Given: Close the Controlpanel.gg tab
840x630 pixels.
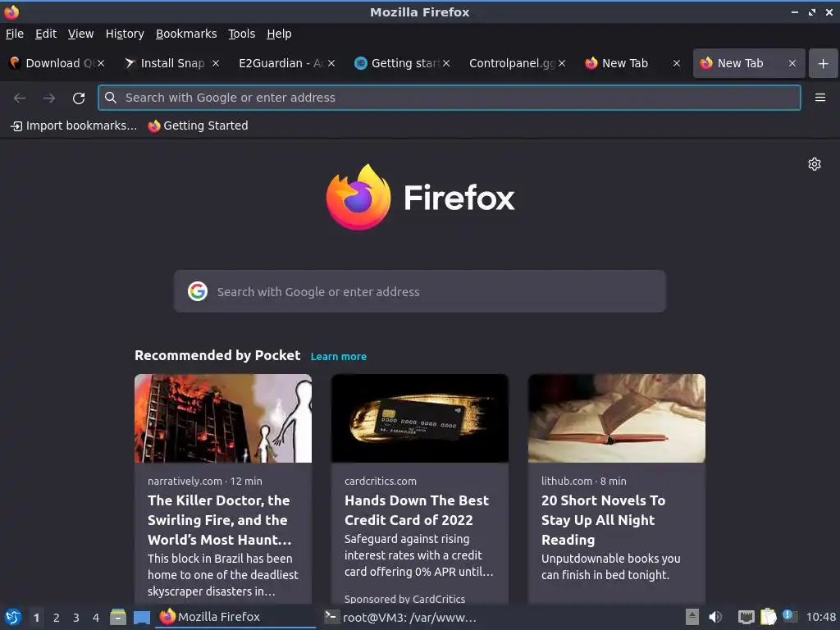Looking at the screenshot, I should (x=561, y=63).
